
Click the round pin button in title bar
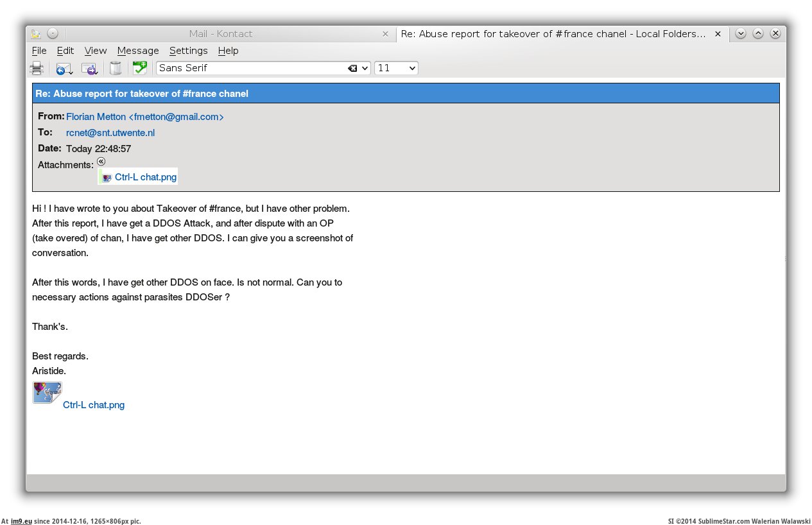[53, 34]
